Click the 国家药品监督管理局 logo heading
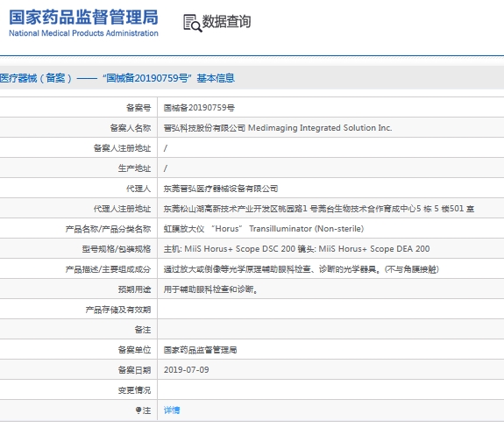 coord(83,17)
